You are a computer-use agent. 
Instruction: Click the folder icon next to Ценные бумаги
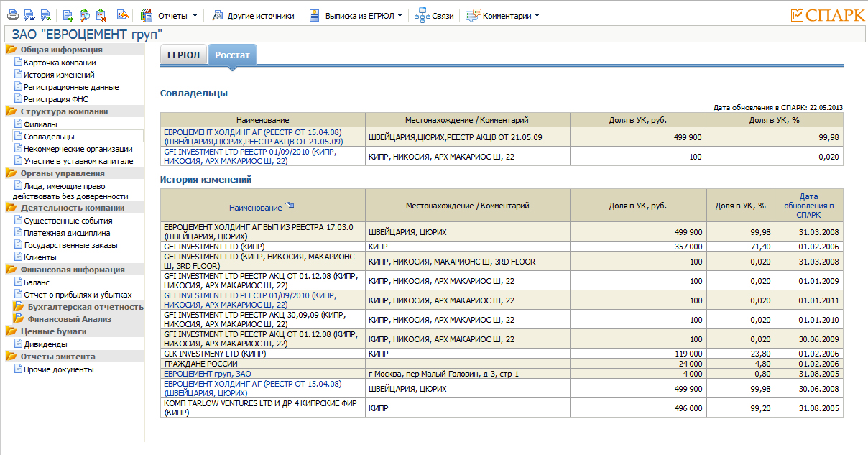pyautogui.click(x=11, y=331)
